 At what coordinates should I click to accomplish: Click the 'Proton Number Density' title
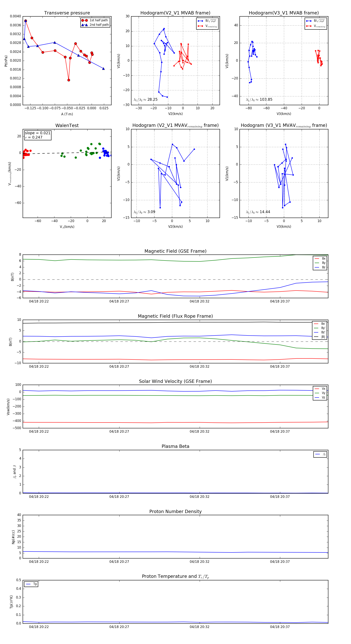175,511
